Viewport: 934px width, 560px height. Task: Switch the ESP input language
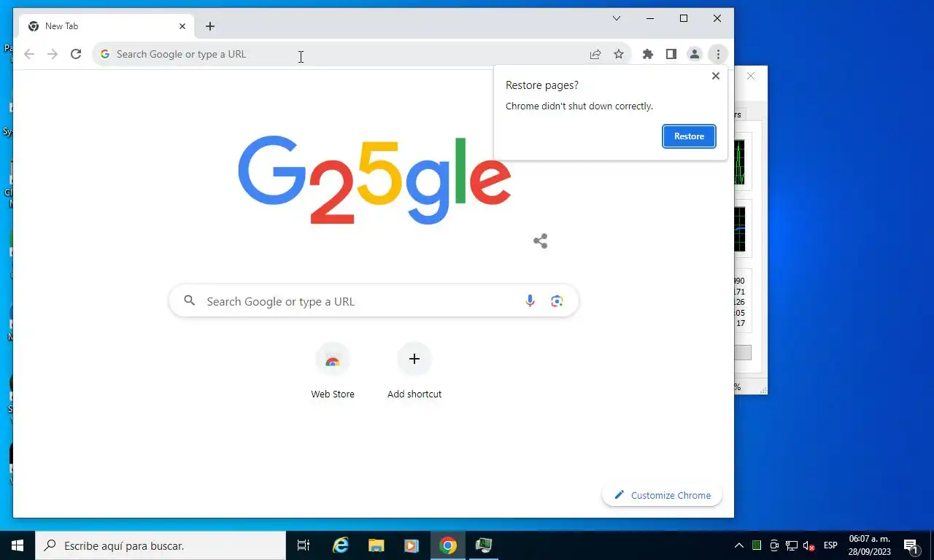830,545
